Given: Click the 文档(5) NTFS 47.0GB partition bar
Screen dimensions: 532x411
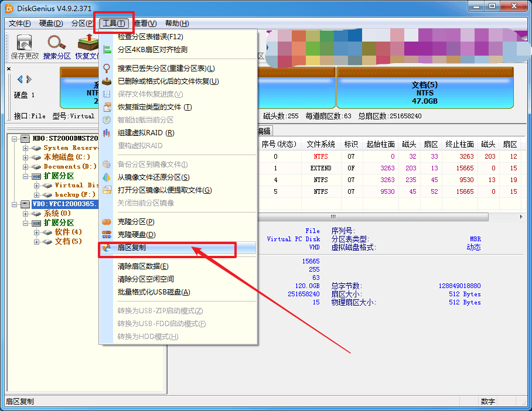Looking at the screenshot, I should [x=425, y=88].
